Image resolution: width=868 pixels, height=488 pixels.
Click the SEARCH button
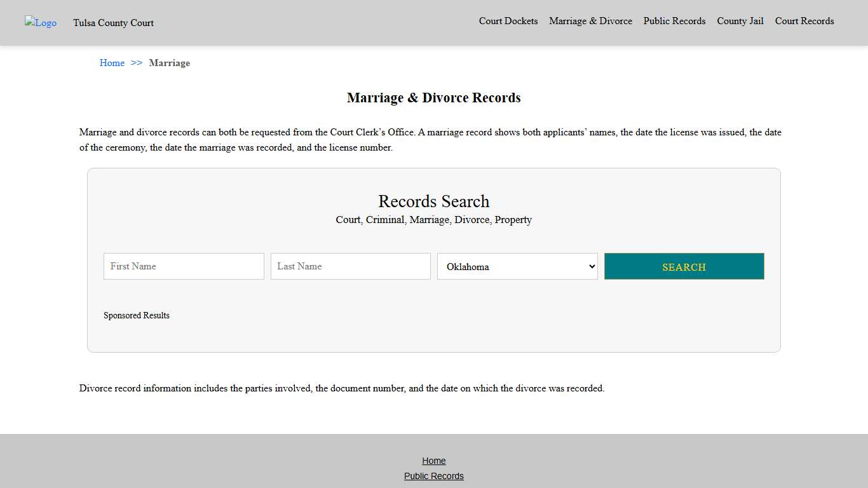[684, 266]
